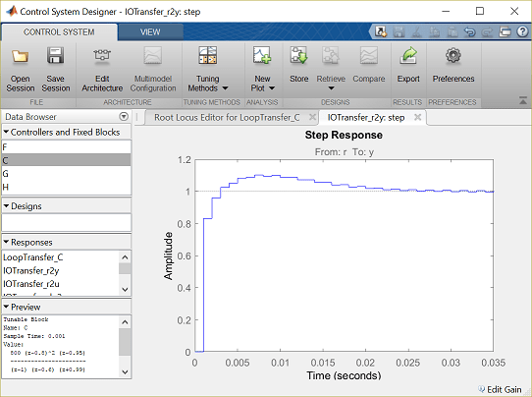Viewport: 532px width, 397px height.
Task: Click the MATLAB logo in title bar
Action: click(11, 11)
